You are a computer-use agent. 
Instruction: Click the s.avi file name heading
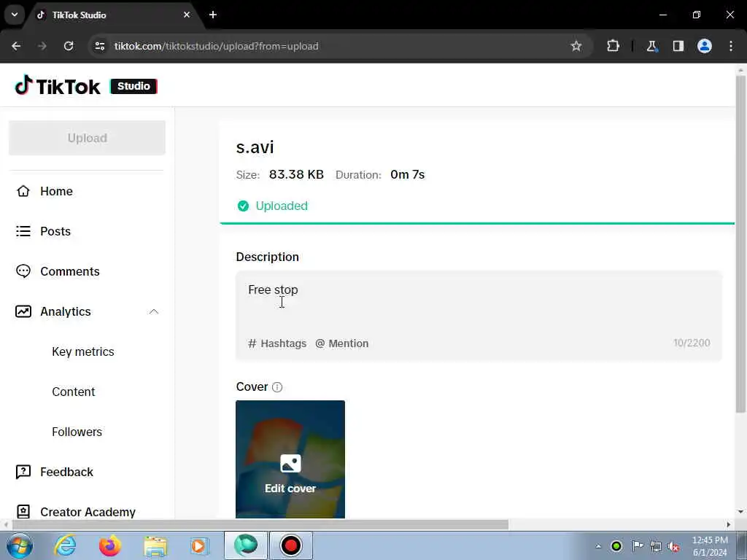[x=255, y=147]
